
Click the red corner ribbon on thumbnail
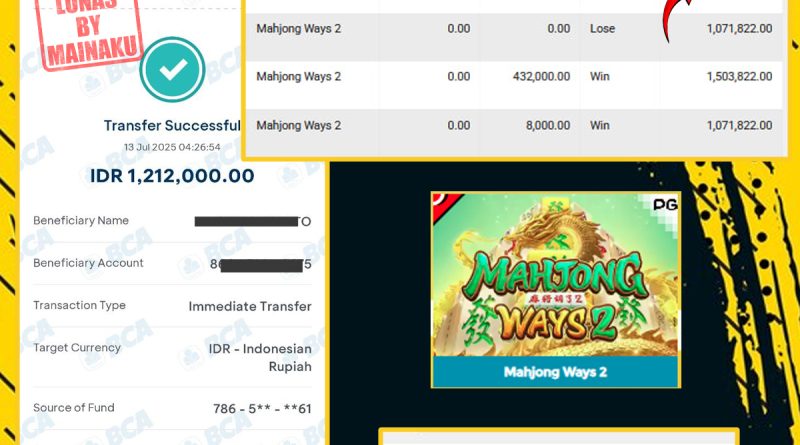point(444,205)
